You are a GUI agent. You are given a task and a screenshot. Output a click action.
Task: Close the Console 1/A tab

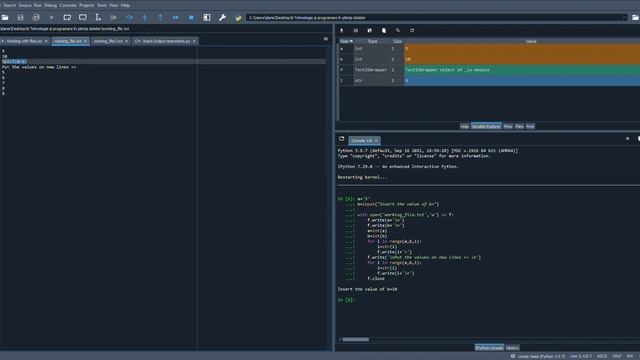click(376, 141)
